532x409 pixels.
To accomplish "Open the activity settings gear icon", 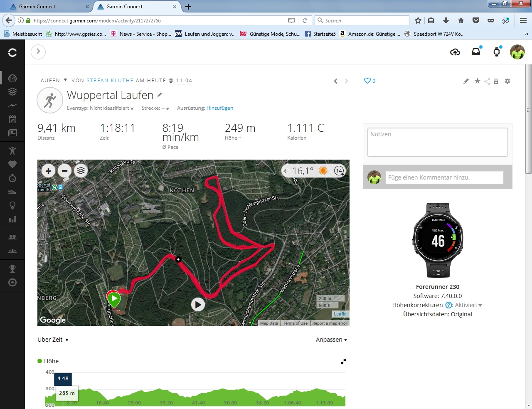I will click(x=507, y=81).
